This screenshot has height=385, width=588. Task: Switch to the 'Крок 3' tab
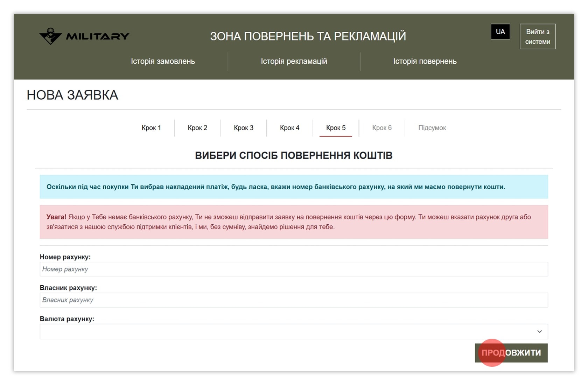point(244,128)
